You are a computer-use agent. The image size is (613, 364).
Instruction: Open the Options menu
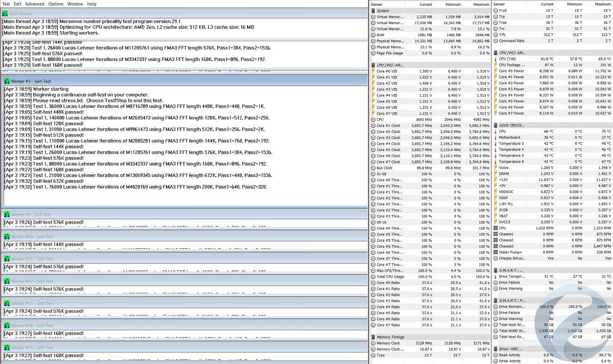pyautogui.click(x=56, y=4)
